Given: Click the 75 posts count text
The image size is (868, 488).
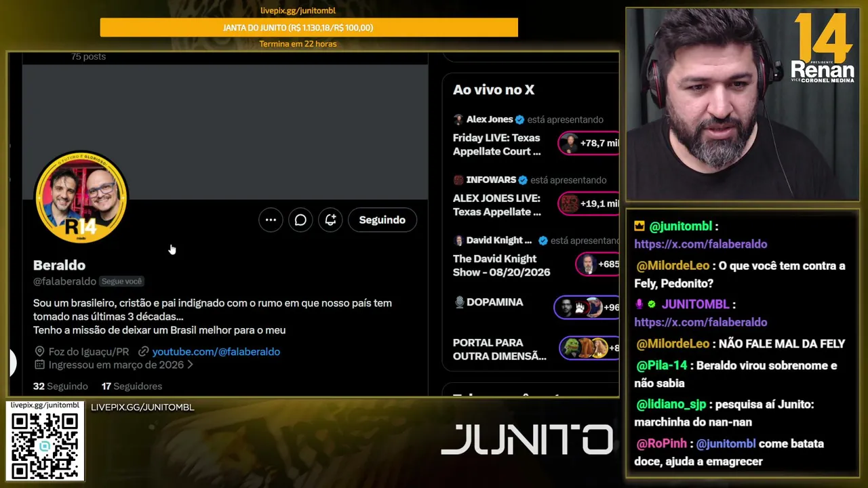Looking at the screenshot, I should 88,56.
